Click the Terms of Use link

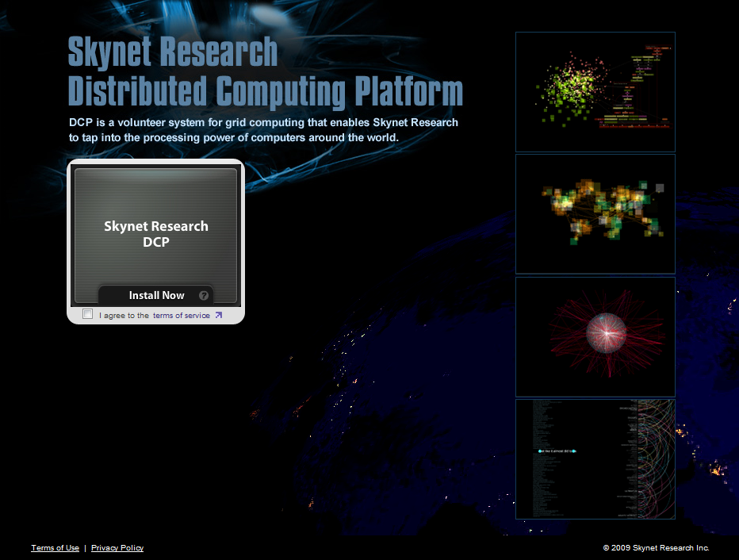point(54,547)
